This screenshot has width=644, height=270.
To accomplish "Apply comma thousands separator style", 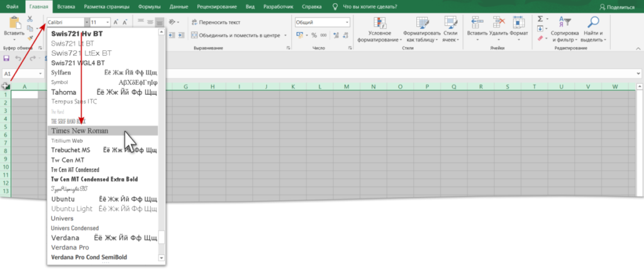I will tap(324, 35).
